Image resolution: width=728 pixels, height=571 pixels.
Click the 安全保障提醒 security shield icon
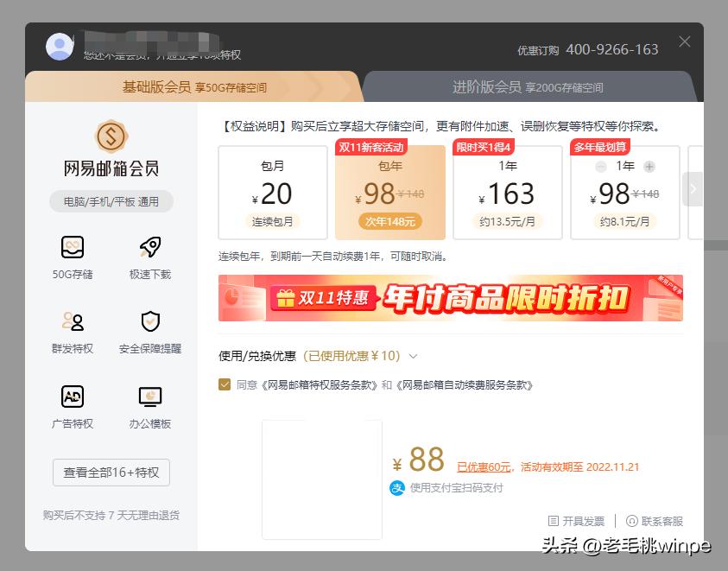tap(149, 322)
